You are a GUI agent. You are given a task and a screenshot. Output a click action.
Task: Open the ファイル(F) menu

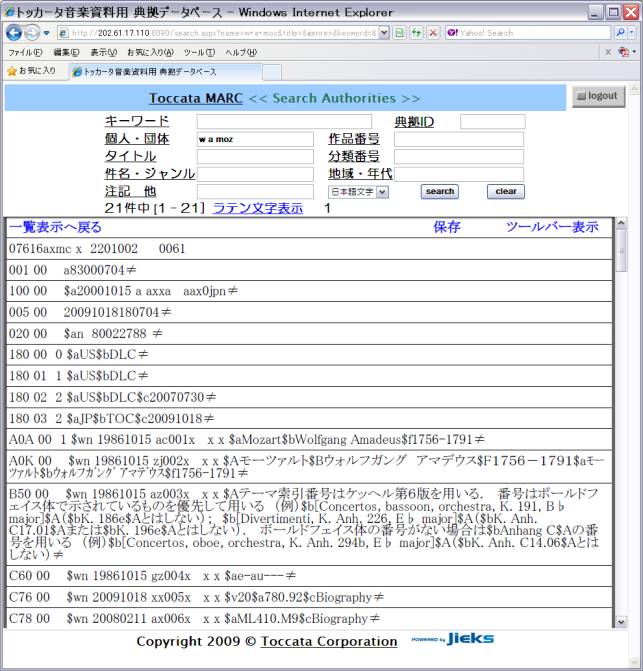coord(25,53)
